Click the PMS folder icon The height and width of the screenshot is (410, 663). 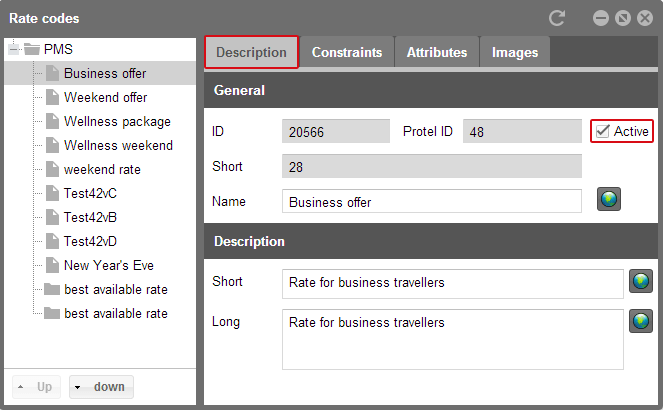click(x=32, y=49)
